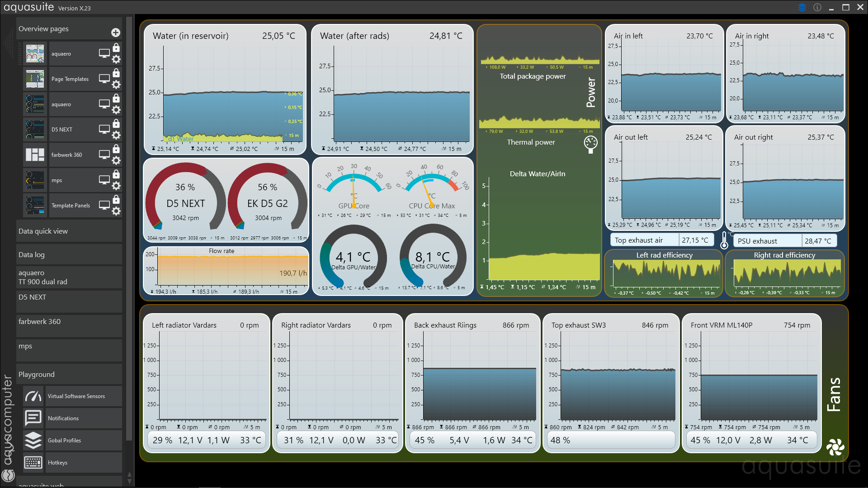Select first aquaero overview page thumbnail

[35, 54]
